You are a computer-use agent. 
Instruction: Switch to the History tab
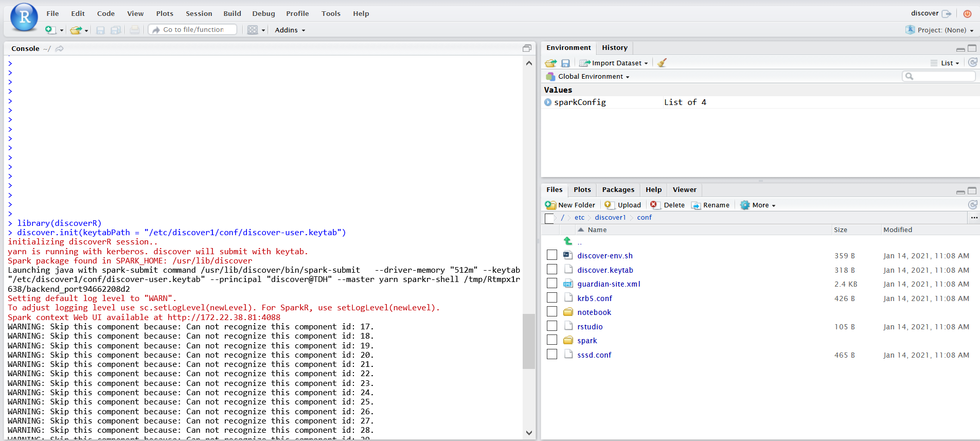(614, 48)
